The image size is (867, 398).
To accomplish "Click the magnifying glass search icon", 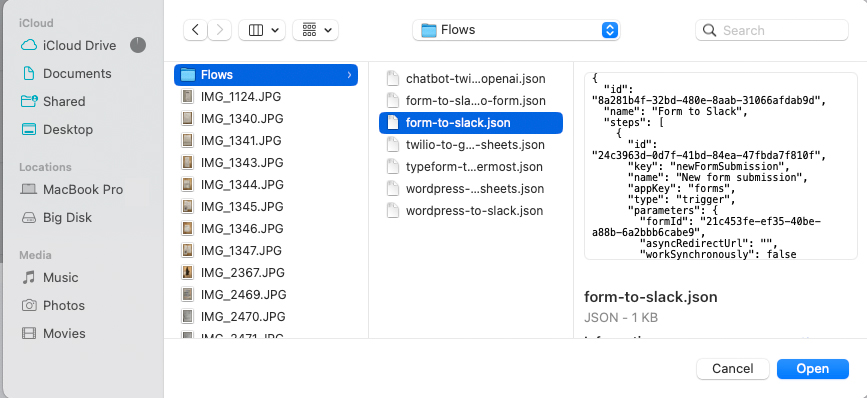I will tap(709, 30).
